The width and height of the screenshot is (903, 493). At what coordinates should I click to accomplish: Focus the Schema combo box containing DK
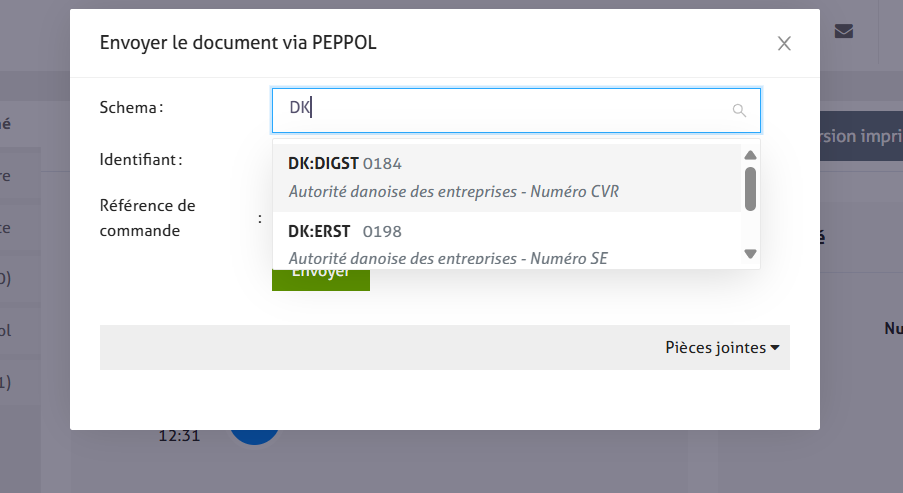click(x=500, y=110)
